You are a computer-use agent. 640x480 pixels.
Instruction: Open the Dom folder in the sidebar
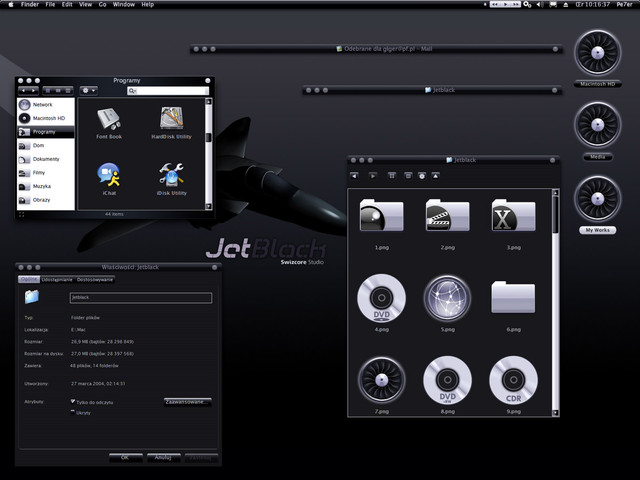(46, 145)
